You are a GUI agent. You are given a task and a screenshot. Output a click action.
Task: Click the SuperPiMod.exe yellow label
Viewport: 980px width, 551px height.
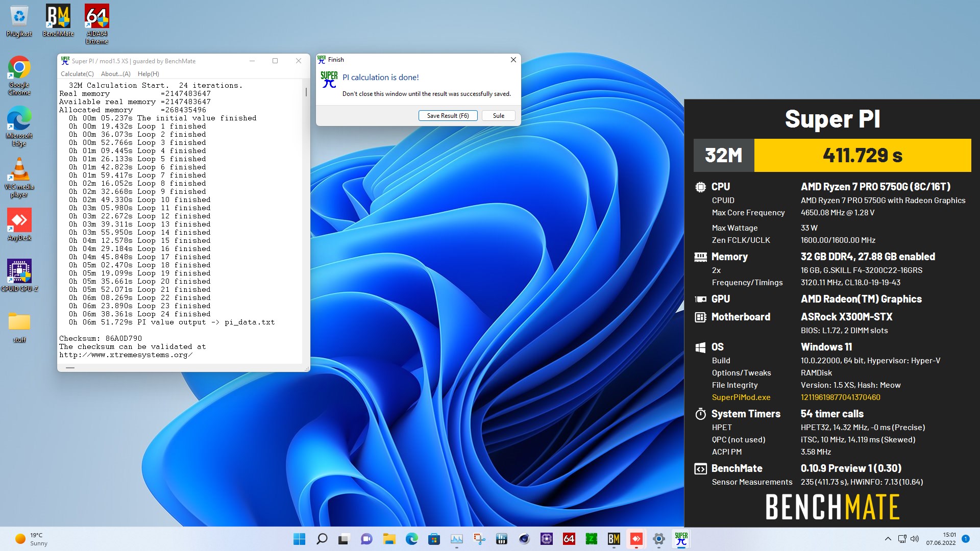pyautogui.click(x=741, y=397)
